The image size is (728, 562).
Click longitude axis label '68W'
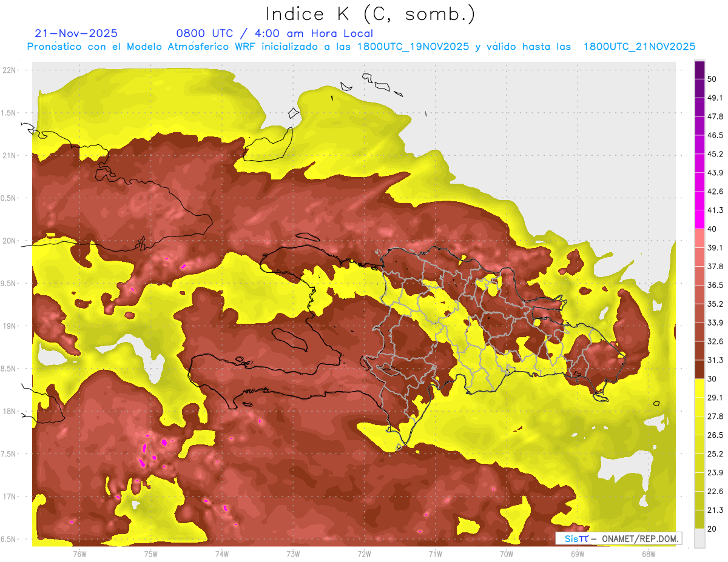(649, 554)
